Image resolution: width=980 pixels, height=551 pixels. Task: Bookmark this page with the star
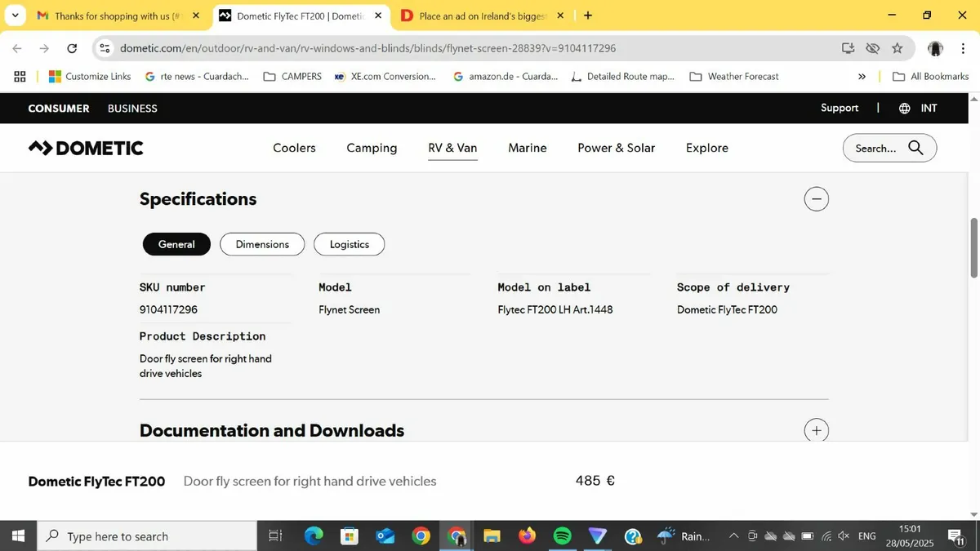click(x=898, y=48)
